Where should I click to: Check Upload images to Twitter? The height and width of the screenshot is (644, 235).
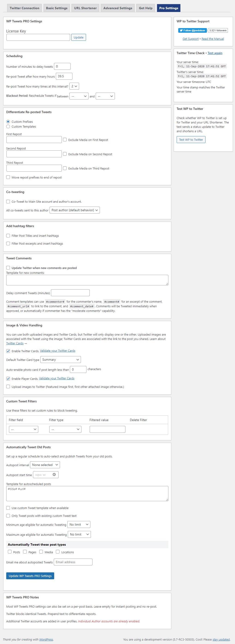coord(8,386)
